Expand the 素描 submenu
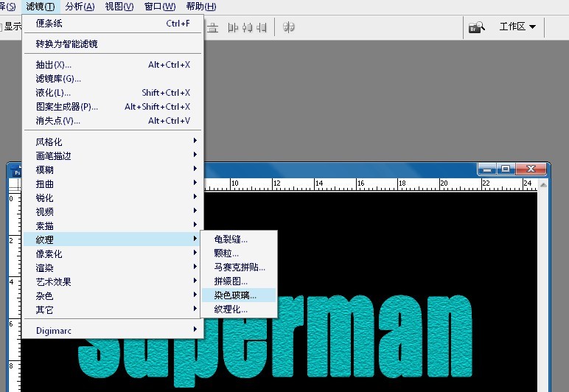 (x=113, y=225)
